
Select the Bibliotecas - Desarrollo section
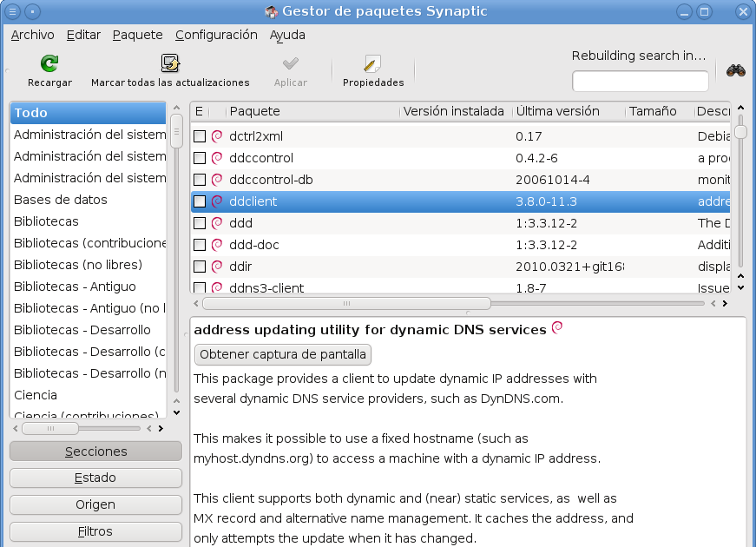[88, 330]
